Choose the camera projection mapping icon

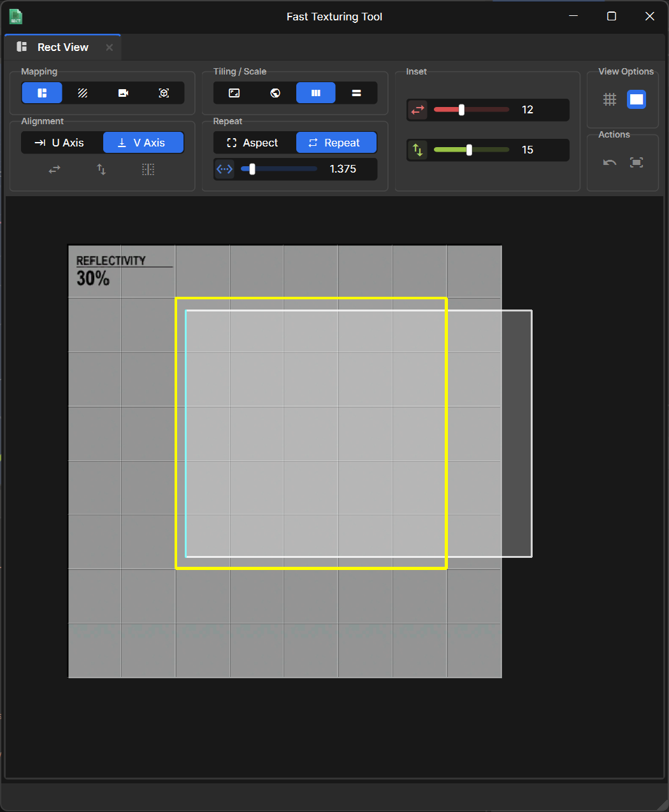pyautogui.click(x=123, y=93)
